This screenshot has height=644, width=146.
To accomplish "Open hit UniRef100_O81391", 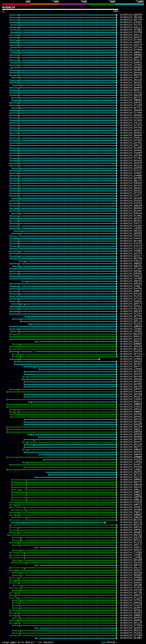I will (x=131, y=17).
